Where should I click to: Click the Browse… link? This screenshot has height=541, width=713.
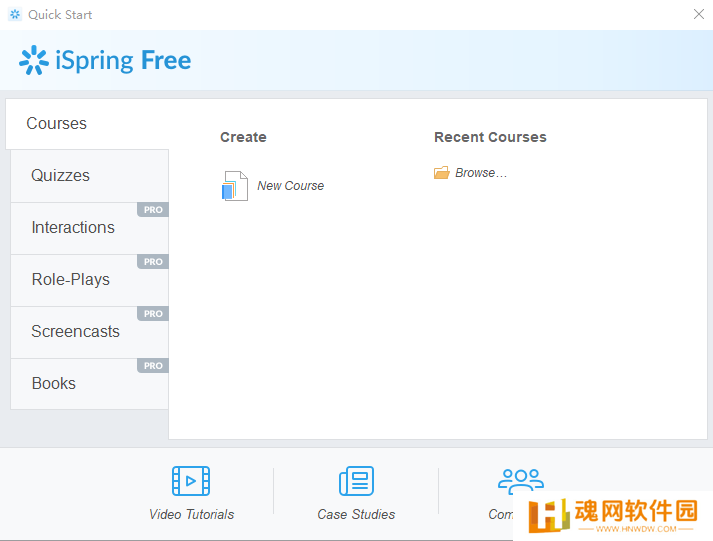[x=481, y=173]
